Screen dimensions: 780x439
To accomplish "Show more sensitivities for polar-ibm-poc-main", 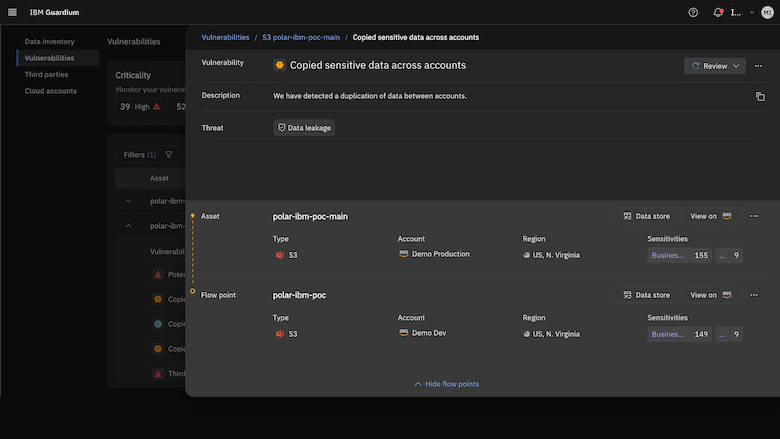I will (729, 256).
